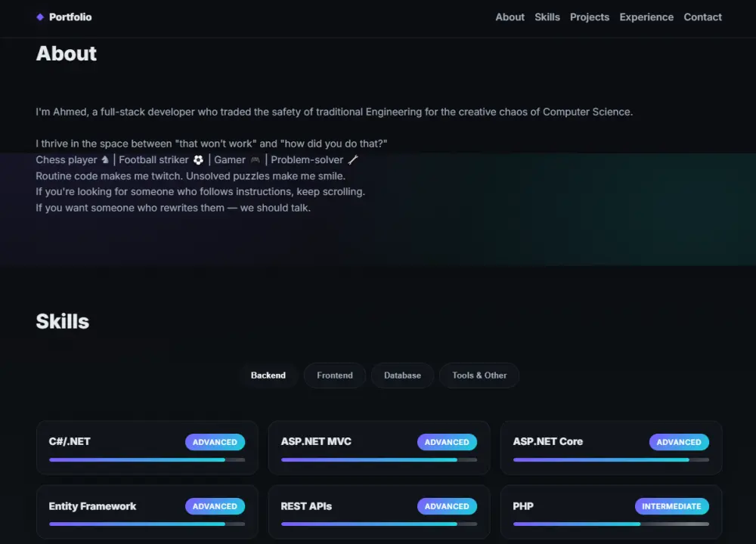Viewport: 756px width, 544px height.
Task: Click the ASP.NET MVC skill card title
Action: [x=316, y=442]
